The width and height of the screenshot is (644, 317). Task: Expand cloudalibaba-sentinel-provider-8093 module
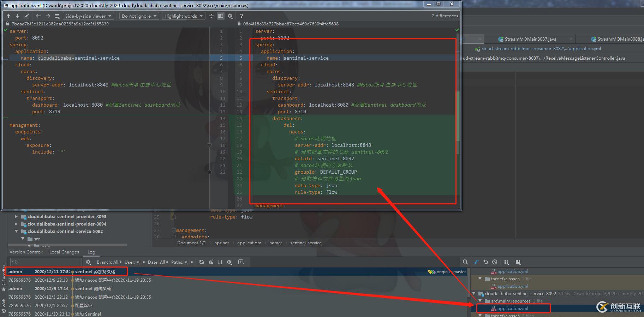16,217
